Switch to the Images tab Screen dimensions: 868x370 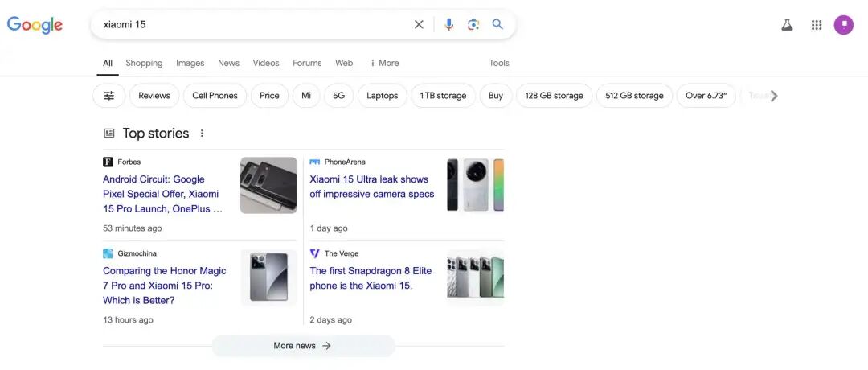(190, 64)
